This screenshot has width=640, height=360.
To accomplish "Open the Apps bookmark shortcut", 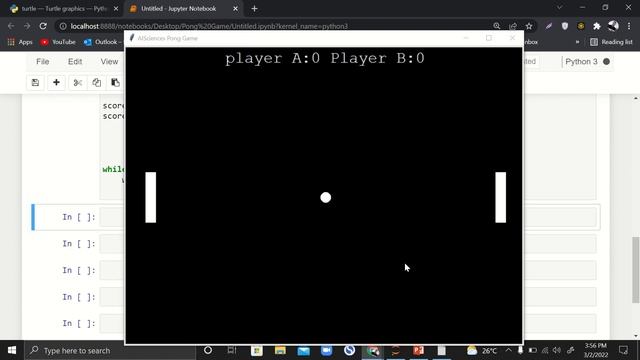I will click(x=20, y=42).
